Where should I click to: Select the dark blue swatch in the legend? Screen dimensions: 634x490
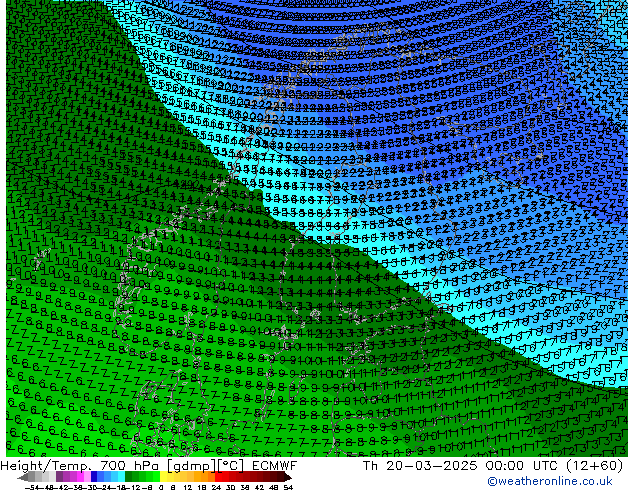tap(94, 476)
